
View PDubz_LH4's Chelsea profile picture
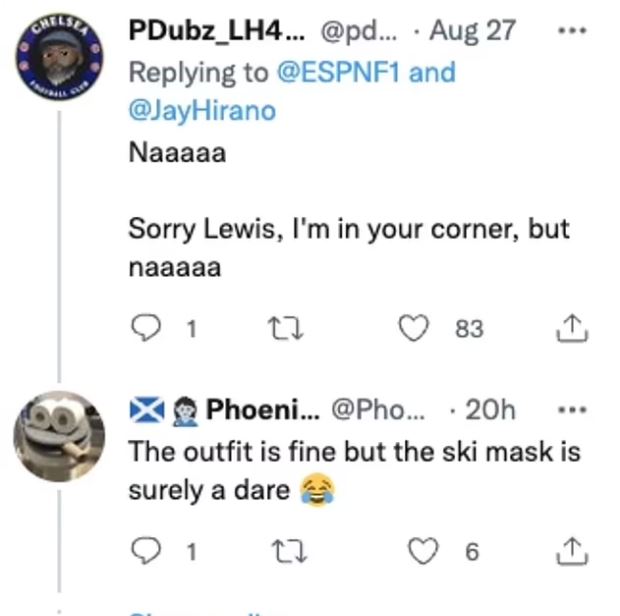[59, 60]
